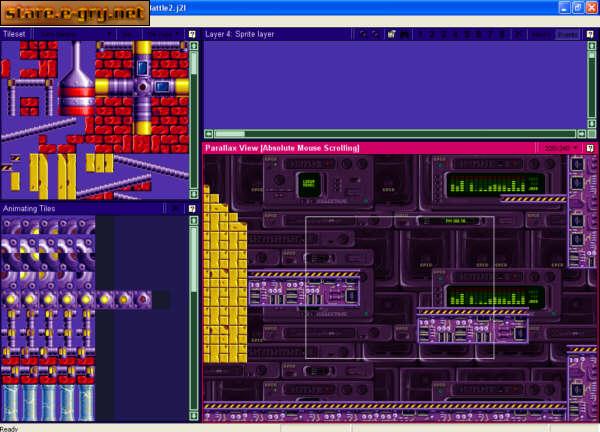Viewport: 600px width, 432px height.
Task: Open layer properties icon in layer toolbar
Action: tap(391, 34)
